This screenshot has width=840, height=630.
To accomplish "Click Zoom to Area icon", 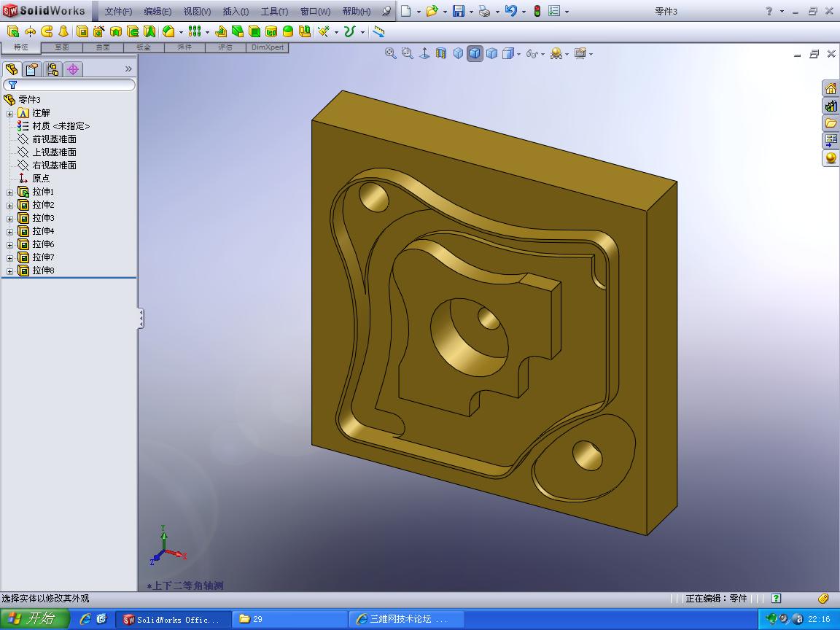I will tap(407, 53).
